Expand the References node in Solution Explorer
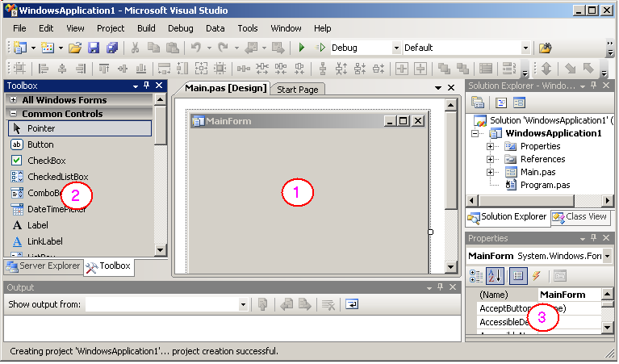 (490, 159)
